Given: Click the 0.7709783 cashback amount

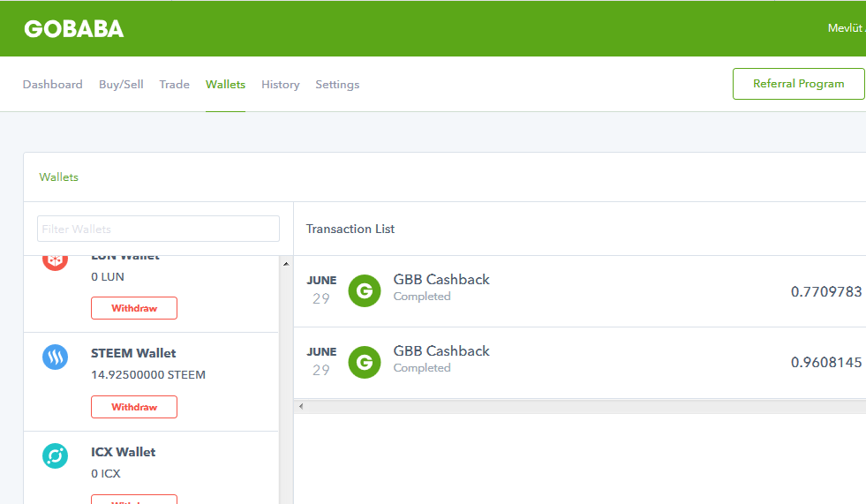Looking at the screenshot, I should coord(826,291).
